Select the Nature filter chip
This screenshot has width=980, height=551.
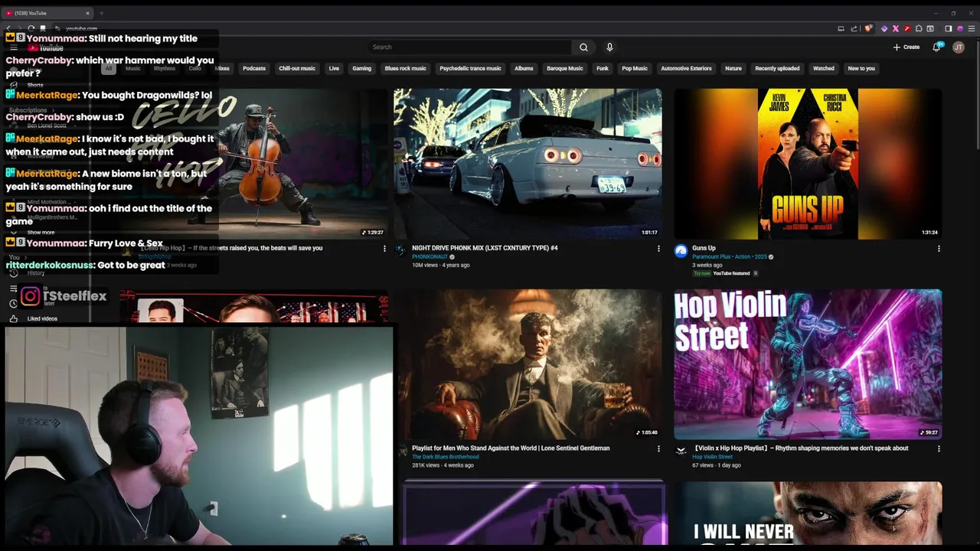733,68
